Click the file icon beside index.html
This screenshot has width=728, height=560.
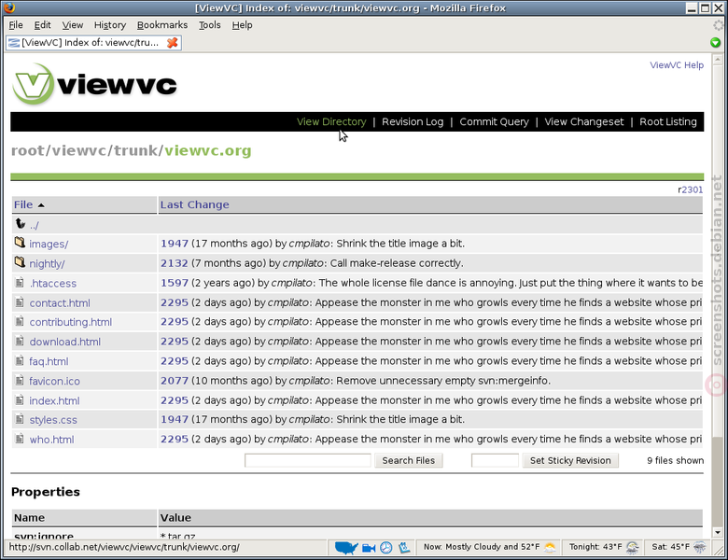(20, 399)
